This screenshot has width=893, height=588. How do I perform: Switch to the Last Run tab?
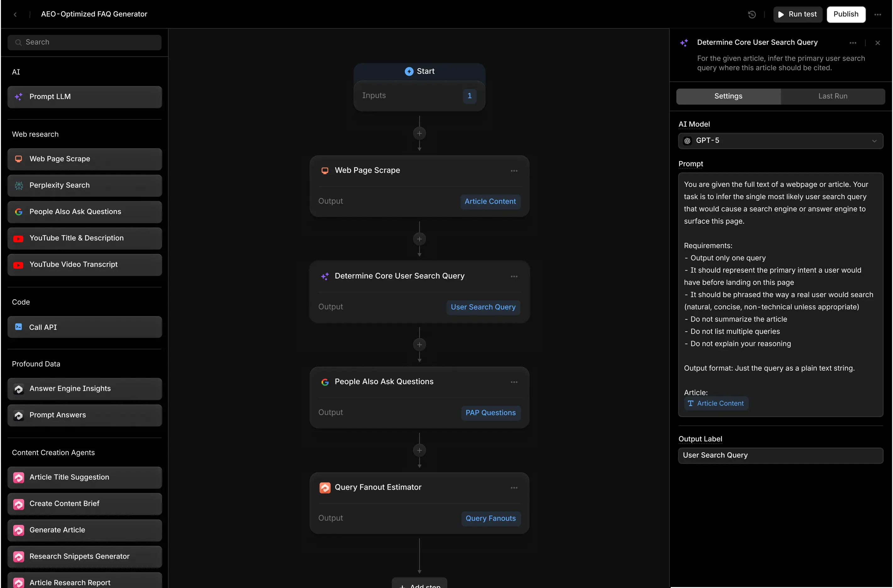(833, 96)
